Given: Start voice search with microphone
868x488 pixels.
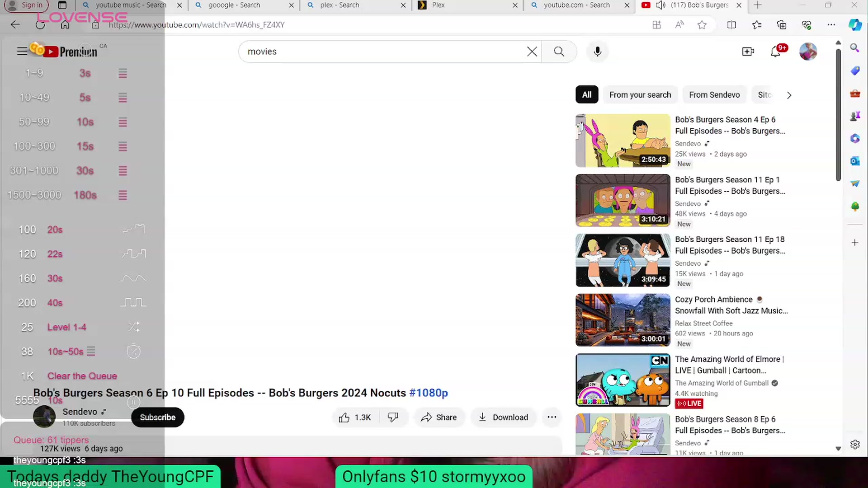Looking at the screenshot, I should point(597,52).
